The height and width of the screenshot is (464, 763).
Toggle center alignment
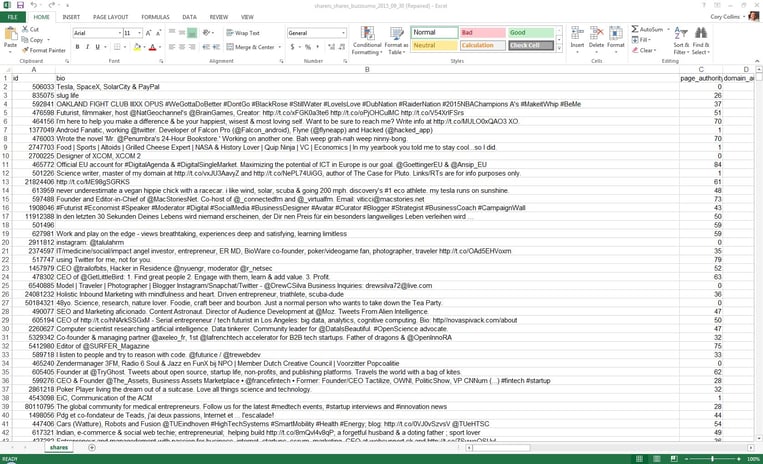point(182,47)
